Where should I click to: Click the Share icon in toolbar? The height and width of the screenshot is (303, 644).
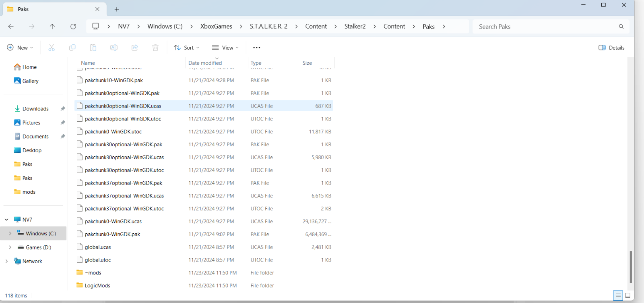135,48
